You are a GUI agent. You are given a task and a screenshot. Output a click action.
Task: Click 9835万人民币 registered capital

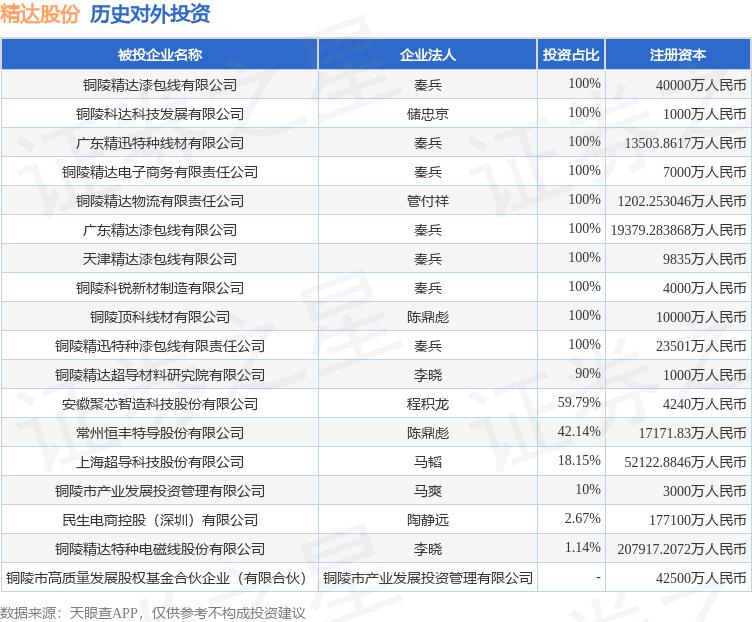[705, 259]
